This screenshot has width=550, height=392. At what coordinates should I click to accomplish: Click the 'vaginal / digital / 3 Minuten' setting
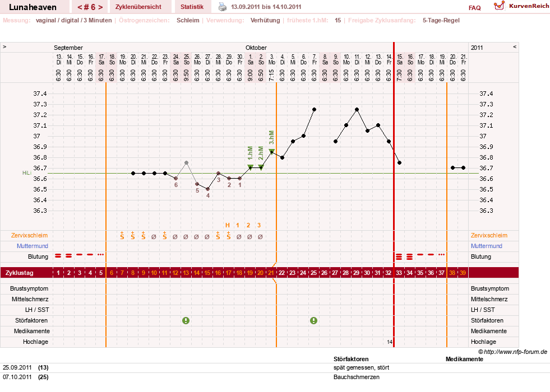click(x=73, y=20)
